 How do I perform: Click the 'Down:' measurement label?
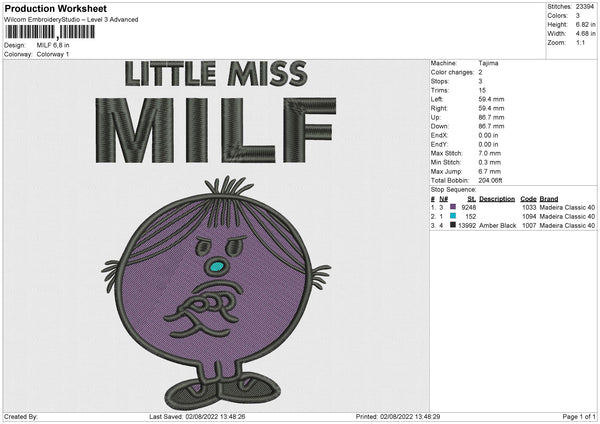point(440,126)
